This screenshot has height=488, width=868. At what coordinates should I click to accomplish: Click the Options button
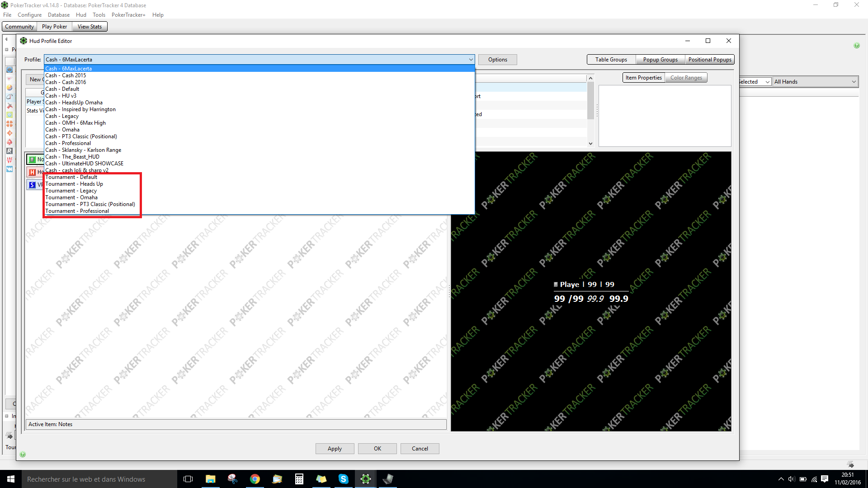click(x=497, y=60)
